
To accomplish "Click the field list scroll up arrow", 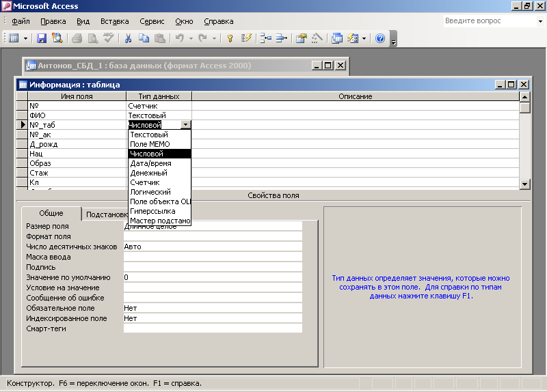I will (x=524, y=96).
